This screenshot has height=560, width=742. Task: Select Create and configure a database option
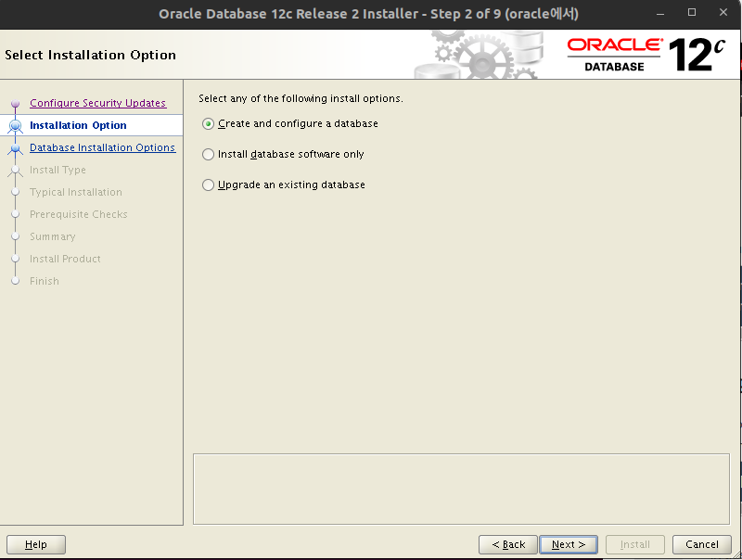pyautogui.click(x=290, y=124)
